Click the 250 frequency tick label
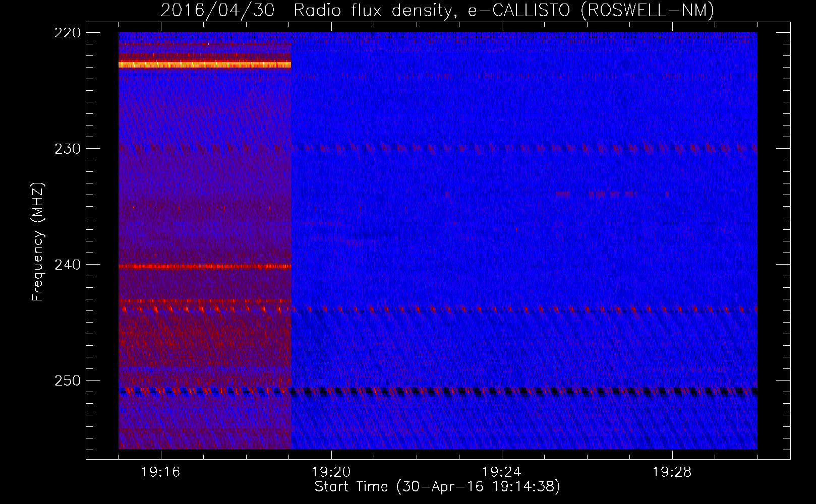Image resolution: width=816 pixels, height=504 pixels. click(x=68, y=381)
